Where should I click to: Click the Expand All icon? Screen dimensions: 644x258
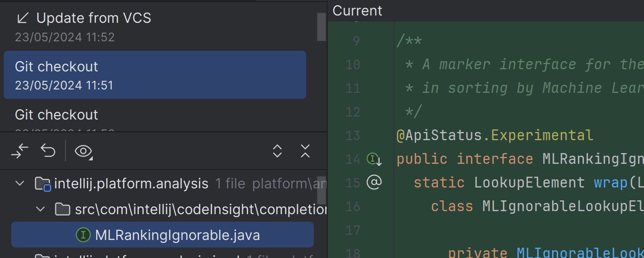(277, 151)
